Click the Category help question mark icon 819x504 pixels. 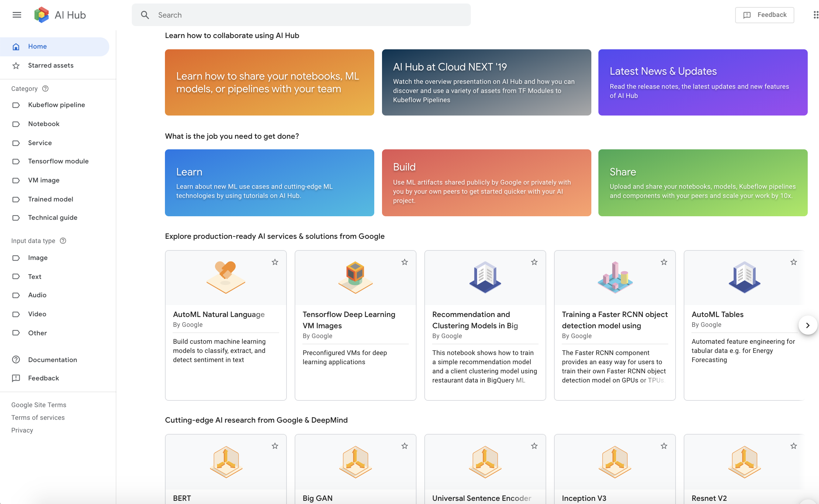point(45,88)
